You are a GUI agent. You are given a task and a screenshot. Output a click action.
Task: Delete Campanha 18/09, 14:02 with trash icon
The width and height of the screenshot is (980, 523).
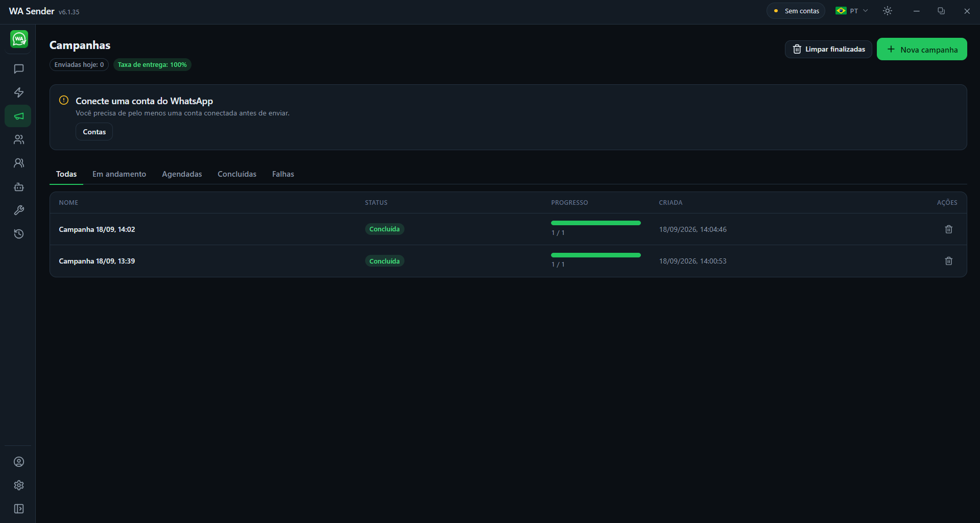pyautogui.click(x=948, y=229)
